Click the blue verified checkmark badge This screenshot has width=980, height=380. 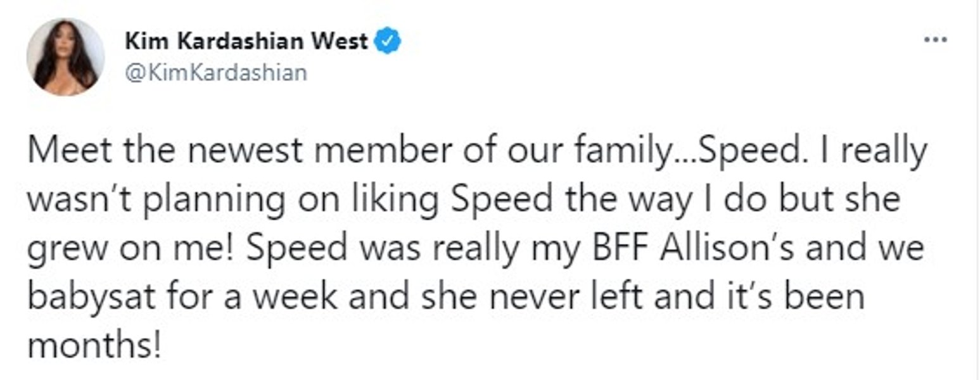click(x=387, y=42)
